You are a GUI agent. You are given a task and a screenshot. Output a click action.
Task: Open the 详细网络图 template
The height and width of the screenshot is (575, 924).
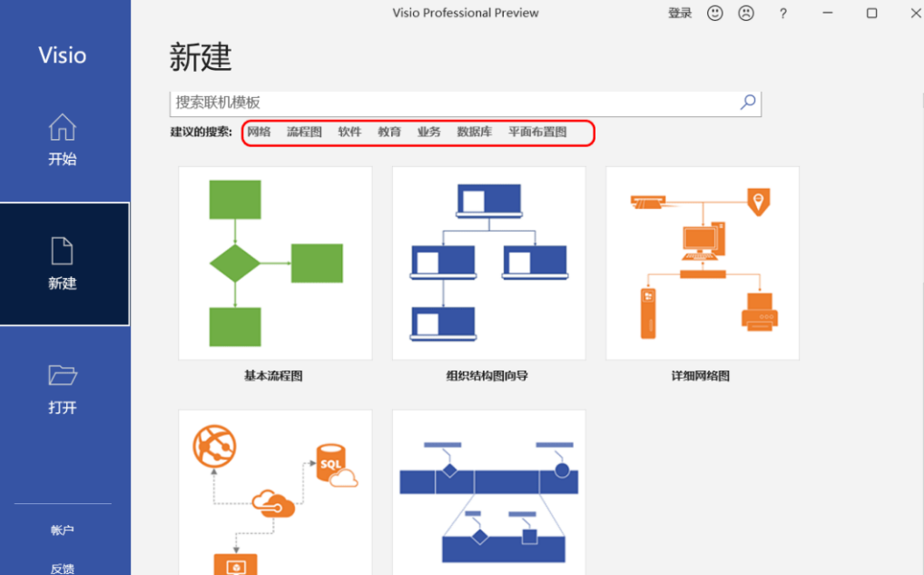(x=702, y=262)
